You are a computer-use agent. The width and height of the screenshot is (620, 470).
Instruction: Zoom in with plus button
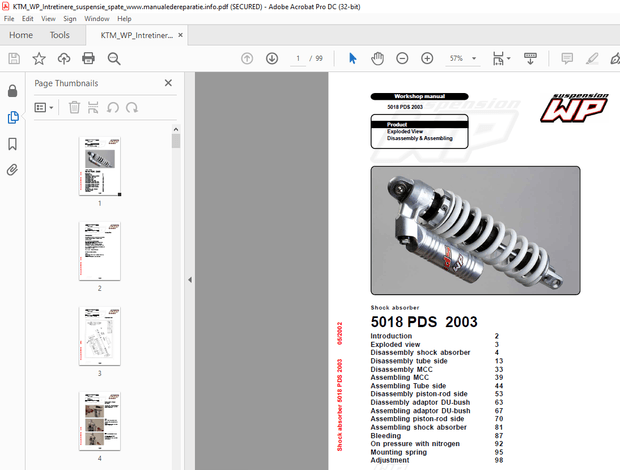(x=427, y=59)
